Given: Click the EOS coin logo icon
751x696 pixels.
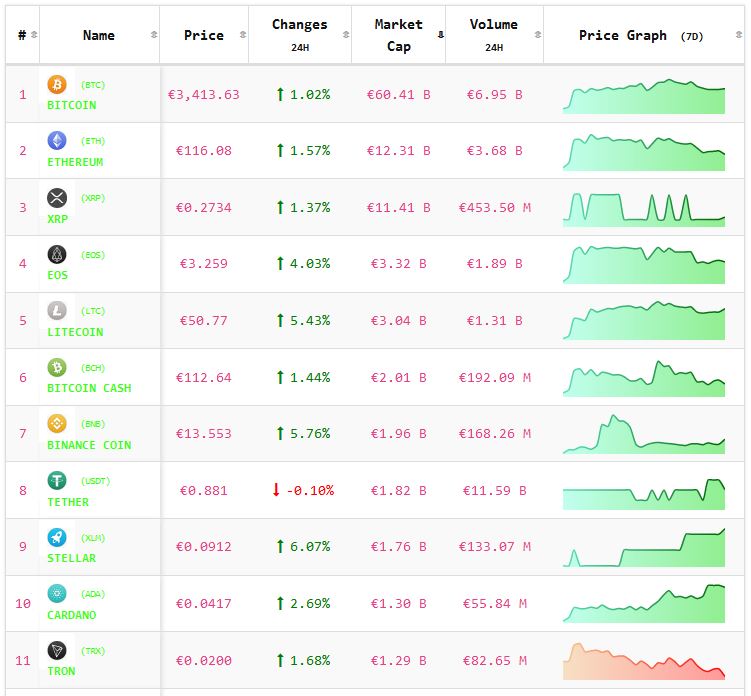Looking at the screenshot, I should 57,255.
